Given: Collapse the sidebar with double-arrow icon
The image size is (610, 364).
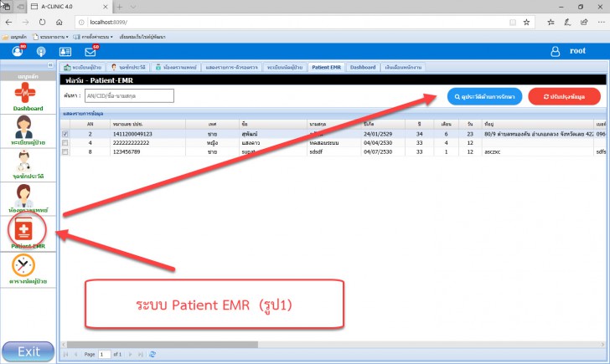Looking at the screenshot, I should (x=50, y=65).
